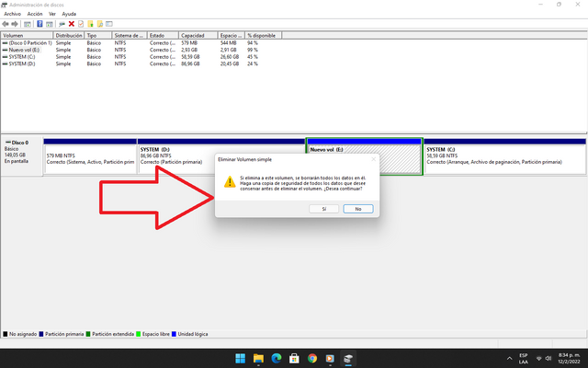Sort by the Distribución column header
This screenshot has height=368, width=588.
pos(69,35)
